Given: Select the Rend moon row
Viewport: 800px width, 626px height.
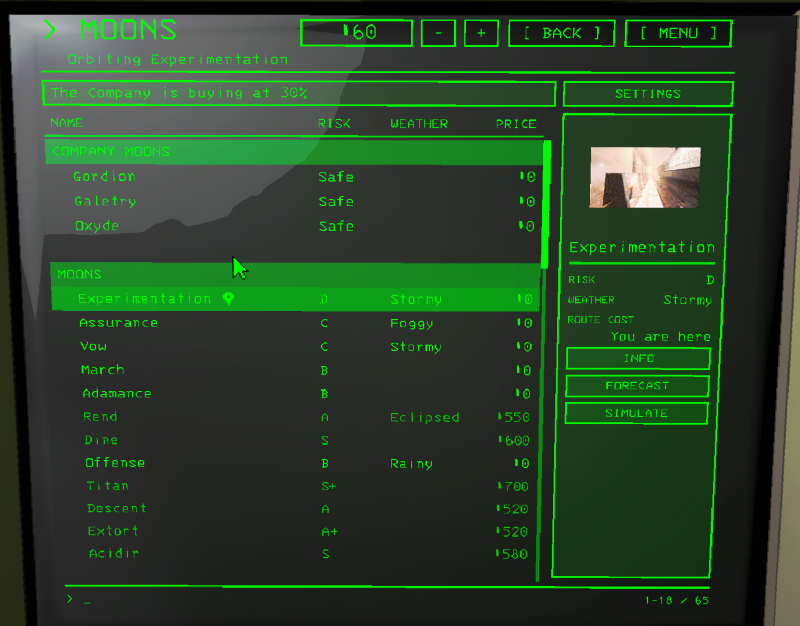Looking at the screenshot, I should pyautogui.click(x=296, y=417).
